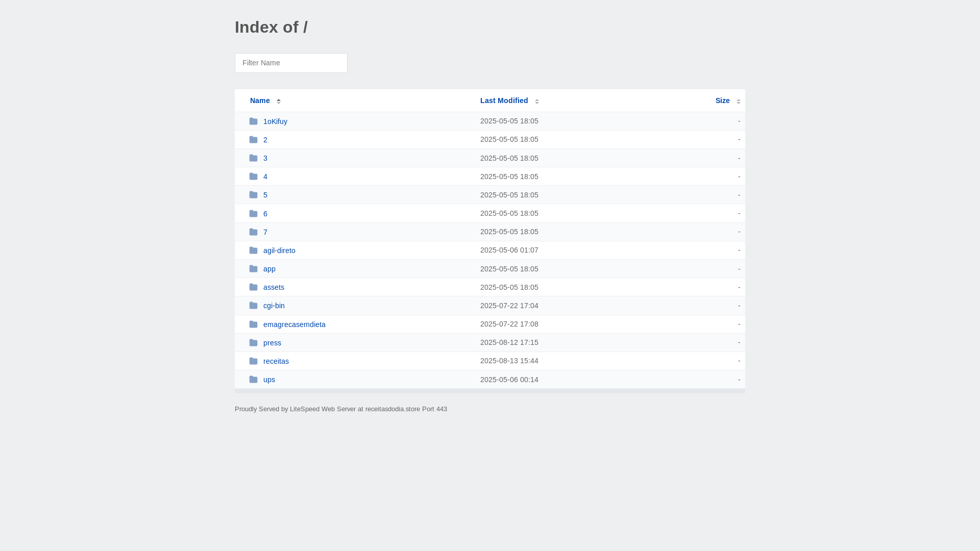Open the folder named 4
Viewport: 980px width, 551px height.
(x=265, y=177)
